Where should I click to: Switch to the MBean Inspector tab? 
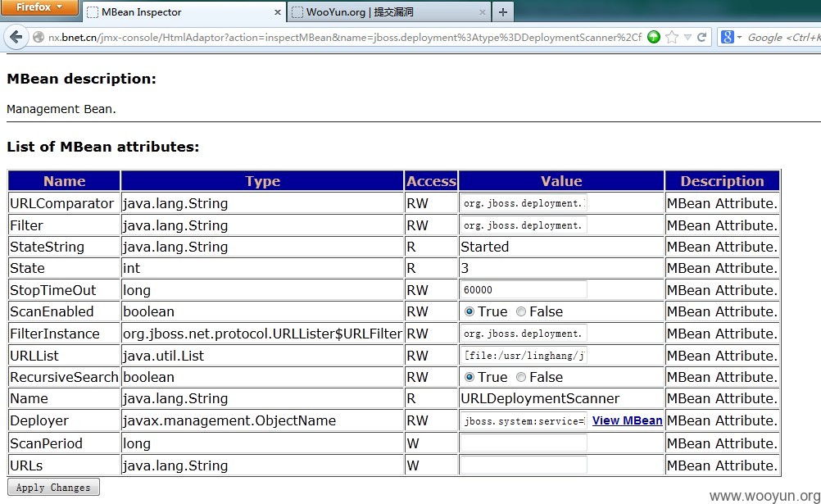(x=184, y=12)
